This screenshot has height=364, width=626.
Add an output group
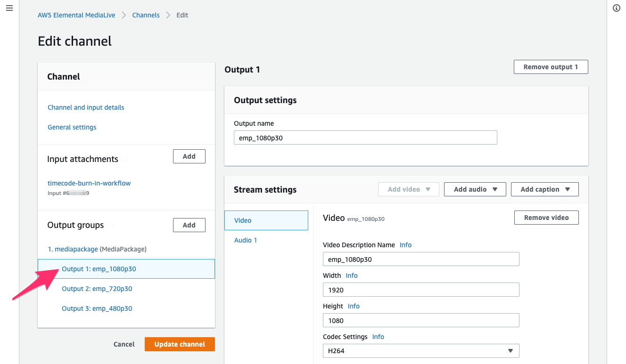189,225
